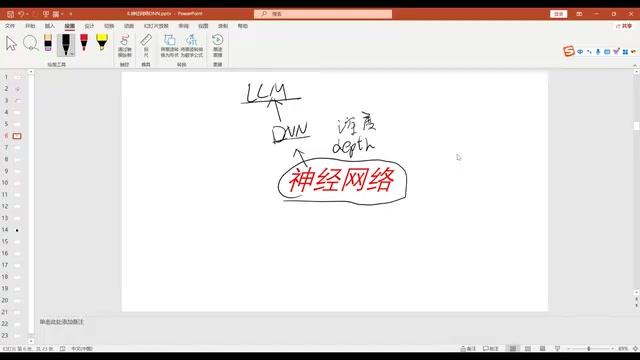The width and height of the screenshot is (640, 360).
Task: Click the Ink Replay button
Action: (x=218, y=46)
